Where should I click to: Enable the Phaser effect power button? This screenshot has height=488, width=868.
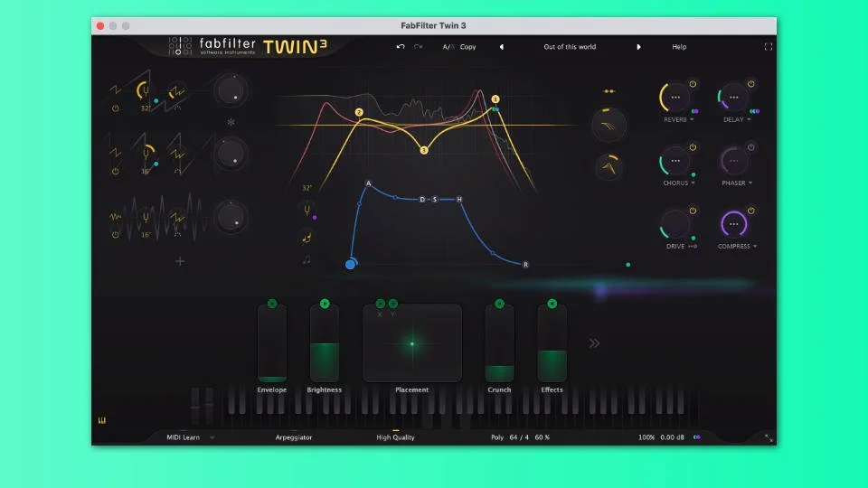click(x=750, y=147)
